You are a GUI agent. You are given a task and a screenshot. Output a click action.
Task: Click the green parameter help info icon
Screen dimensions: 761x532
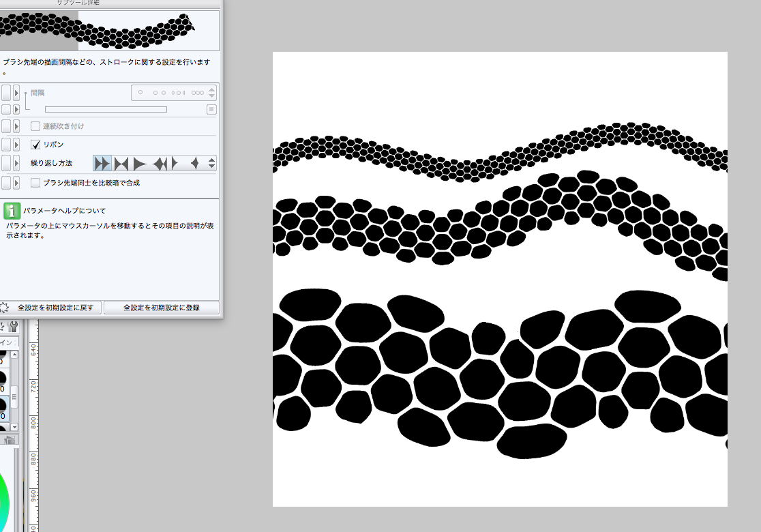click(x=12, y=210)
